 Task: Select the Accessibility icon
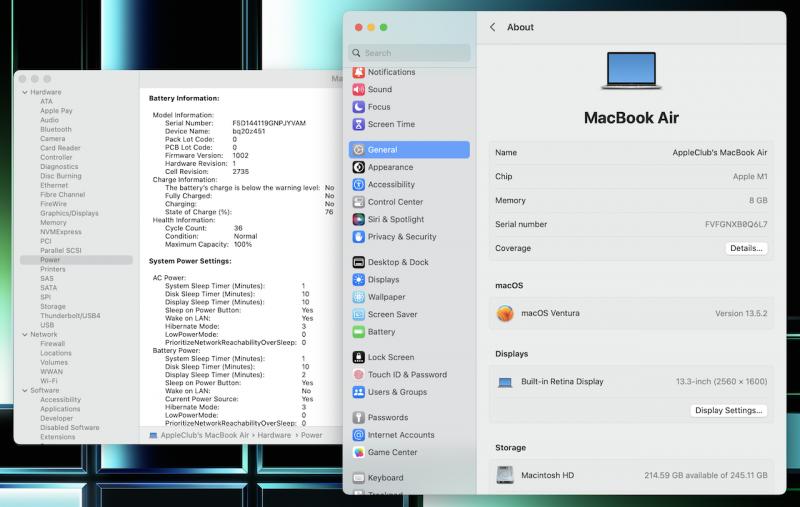359,184
